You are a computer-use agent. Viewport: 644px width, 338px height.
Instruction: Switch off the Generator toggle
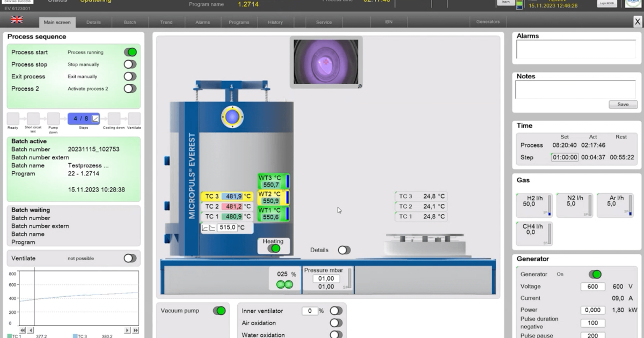(x=595, y=274)
